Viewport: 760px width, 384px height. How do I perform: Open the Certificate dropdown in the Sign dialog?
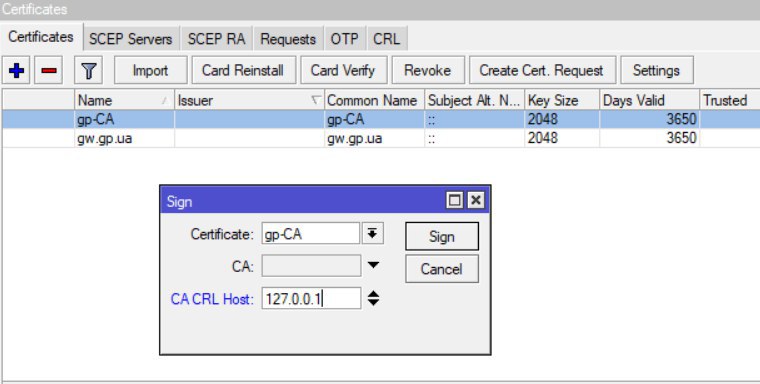point(372,234)
